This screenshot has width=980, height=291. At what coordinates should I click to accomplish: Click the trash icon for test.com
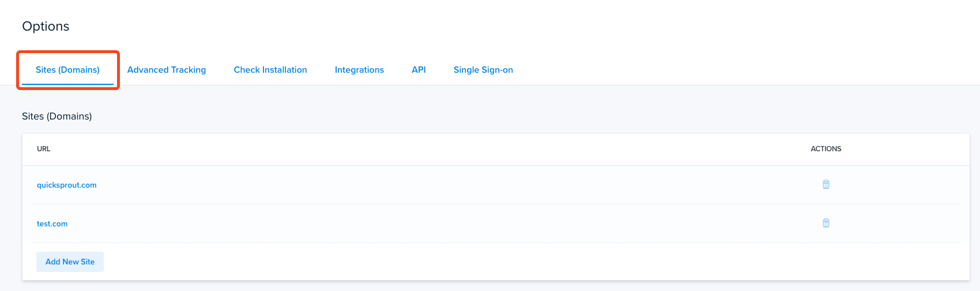[x=826, y=223]
